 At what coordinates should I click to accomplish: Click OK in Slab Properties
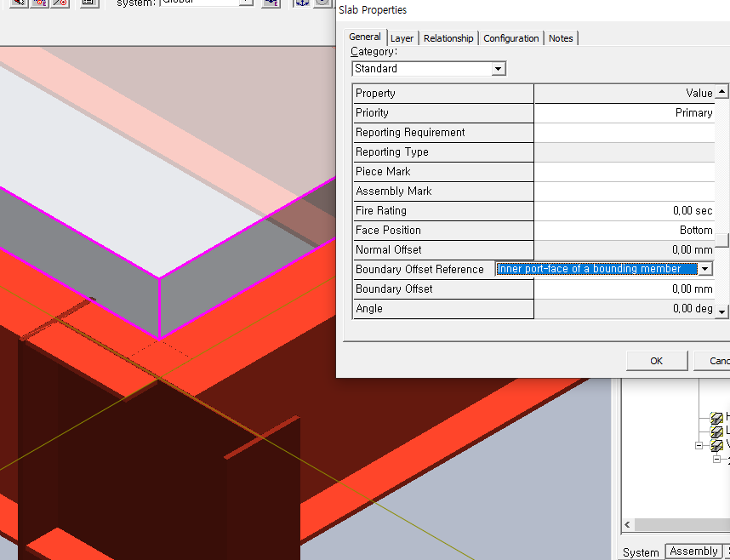(x=657, y=361)
